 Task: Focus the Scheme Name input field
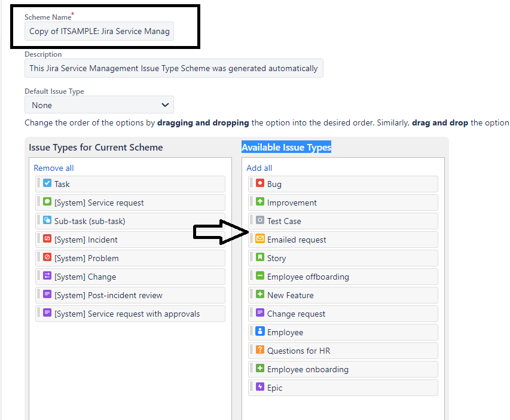point(99,31)
